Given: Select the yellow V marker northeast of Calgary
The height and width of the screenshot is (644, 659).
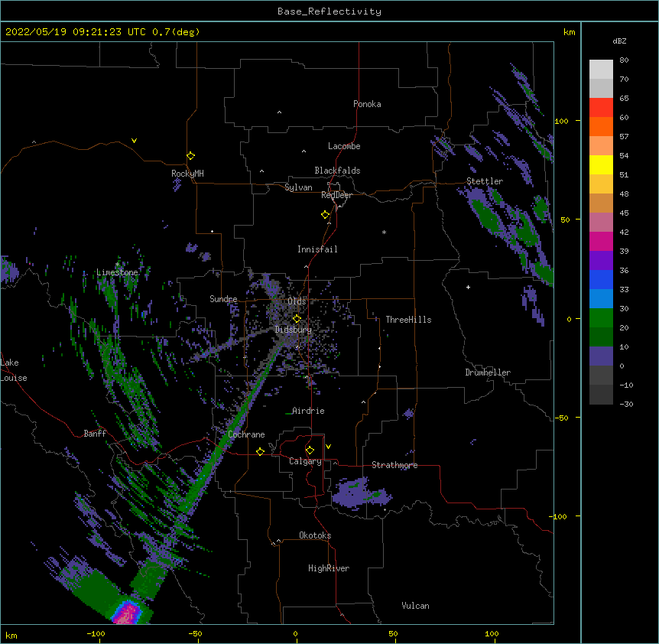Looking at the screenshot, I should click(328, 447).
